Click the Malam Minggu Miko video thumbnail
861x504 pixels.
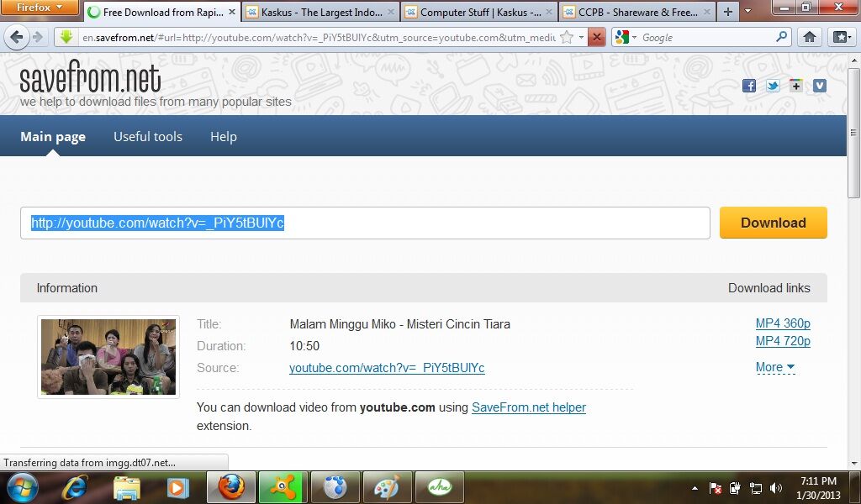pos(108,357)
